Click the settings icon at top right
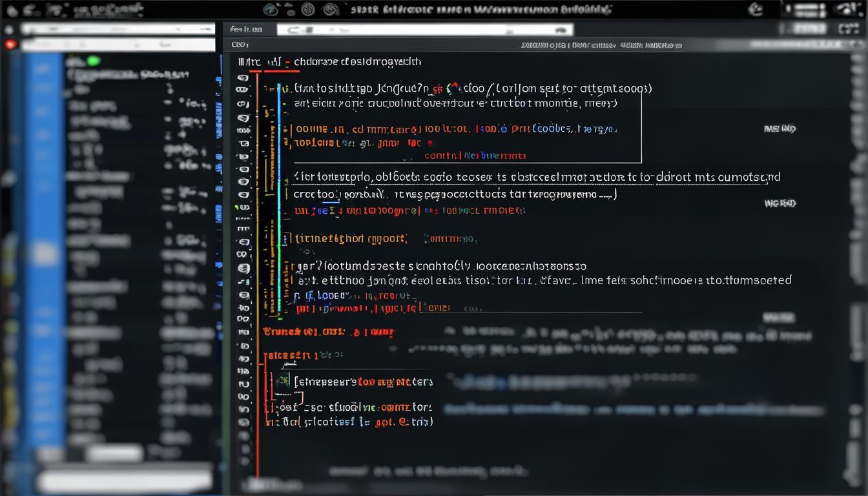868x496 pixels. (847, 9)
